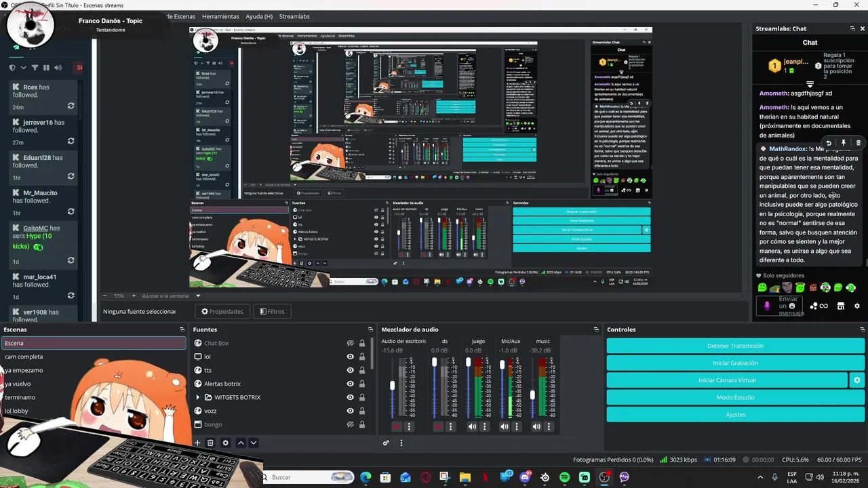Screen dimensions: 868x488
Task: Undock the Mezclador de audio panel
Action: click(596, 329)
